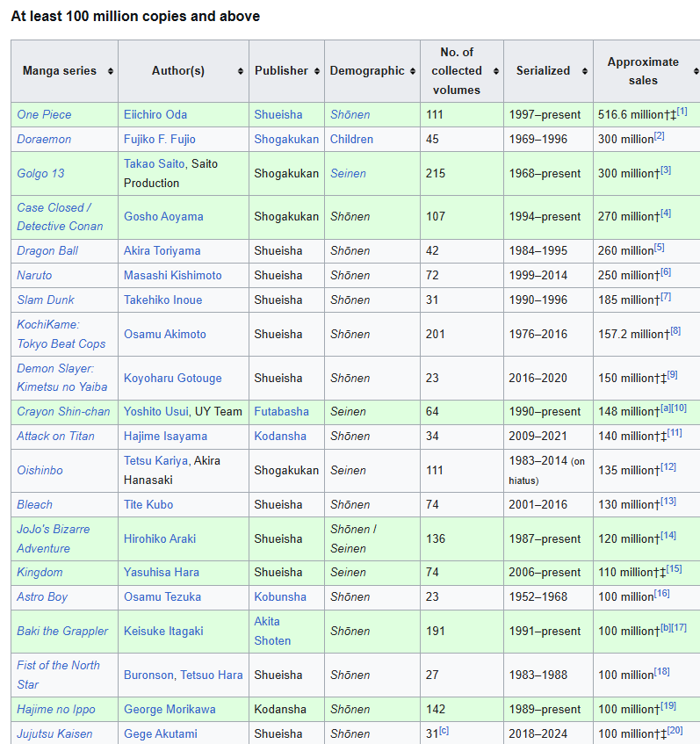Open Seinen link in Golgo 13 row

coord(349,174)
